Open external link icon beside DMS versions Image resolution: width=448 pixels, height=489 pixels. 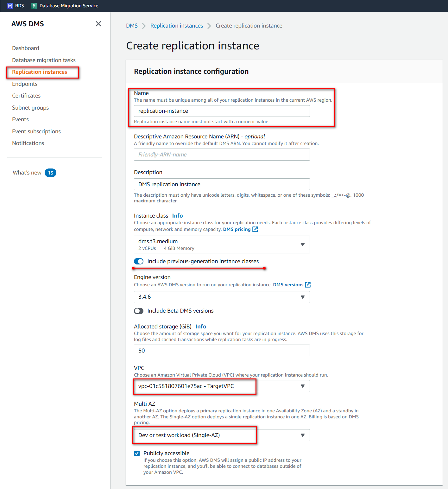pos(308,285)
